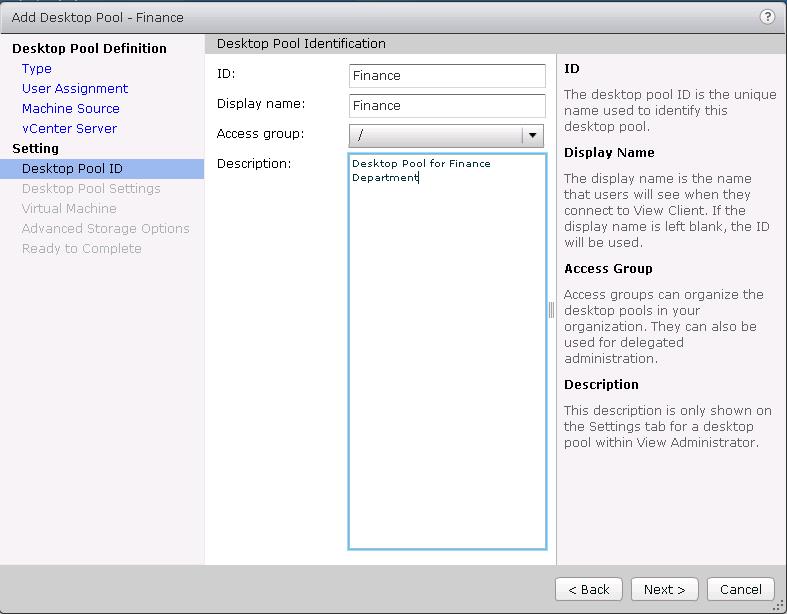The height and width of the screenshot is (614, 787).
Task: Navigate to Machine Source step
Action: 71,109
